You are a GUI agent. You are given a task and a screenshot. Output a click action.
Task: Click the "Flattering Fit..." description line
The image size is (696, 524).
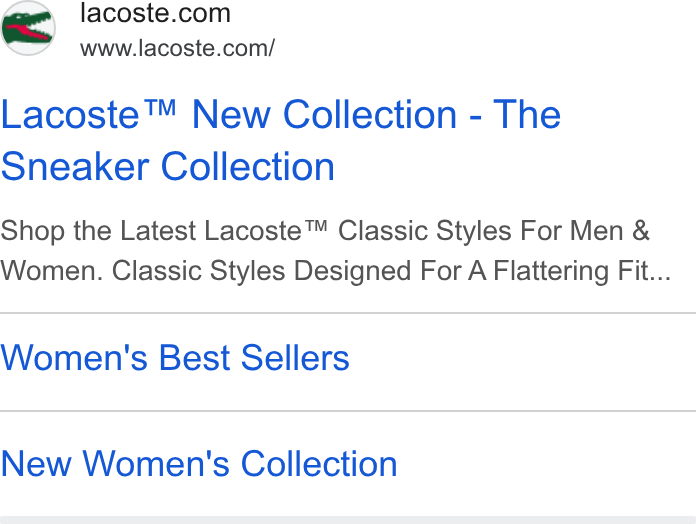[x=582, y=271]
